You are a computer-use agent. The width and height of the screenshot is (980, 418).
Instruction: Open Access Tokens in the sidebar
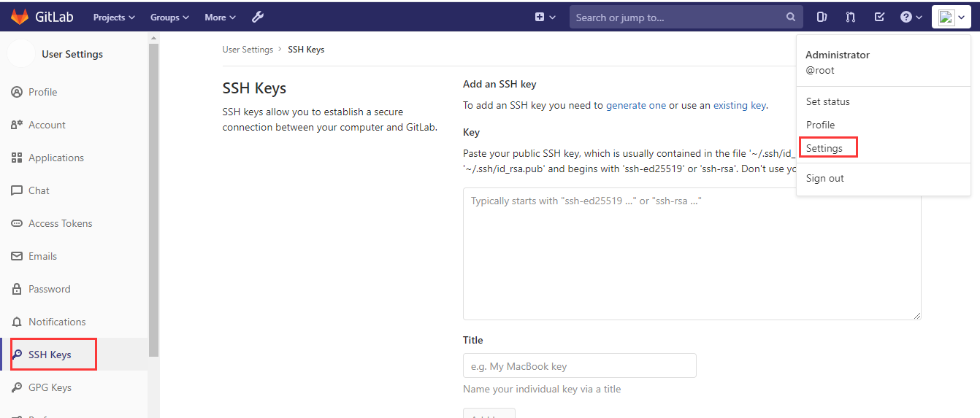[x=74, y=223]
